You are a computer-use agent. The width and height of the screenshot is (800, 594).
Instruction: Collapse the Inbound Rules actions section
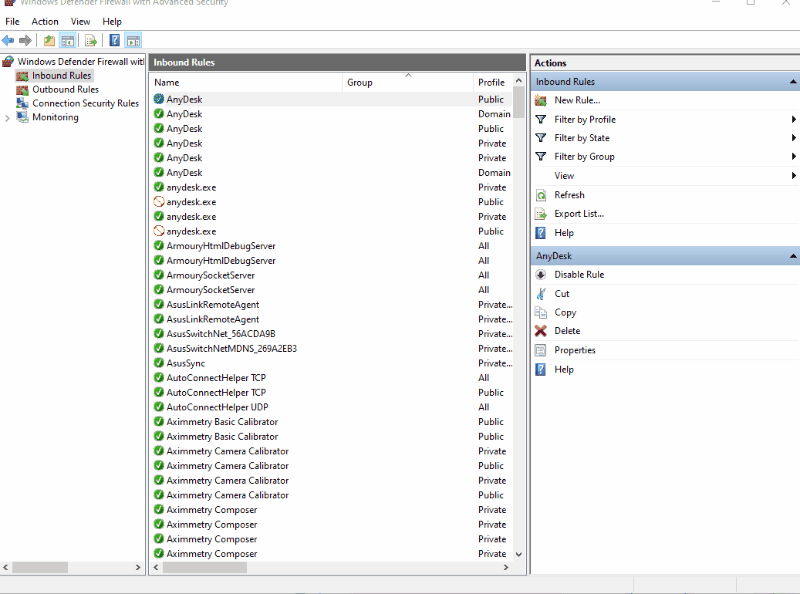[793, 82]
